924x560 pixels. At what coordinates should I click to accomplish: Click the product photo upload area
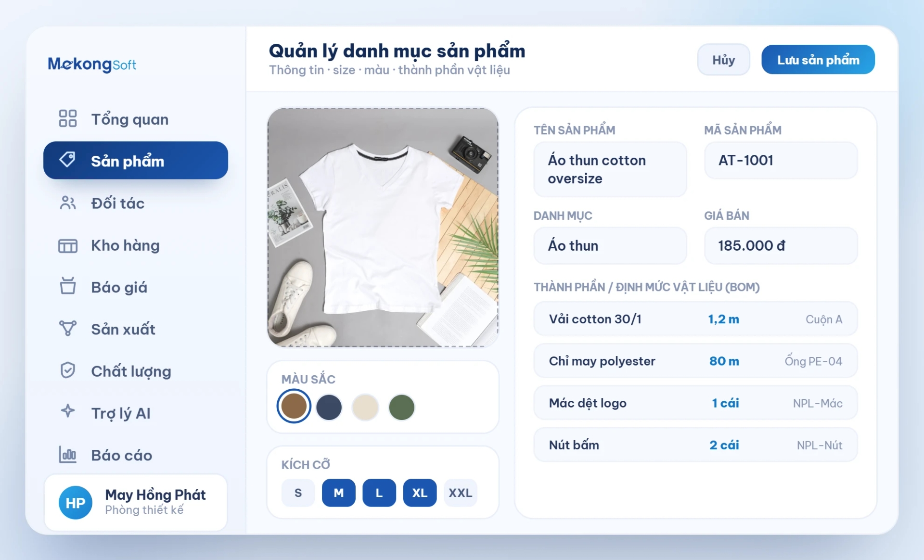[x=383, y=227]
